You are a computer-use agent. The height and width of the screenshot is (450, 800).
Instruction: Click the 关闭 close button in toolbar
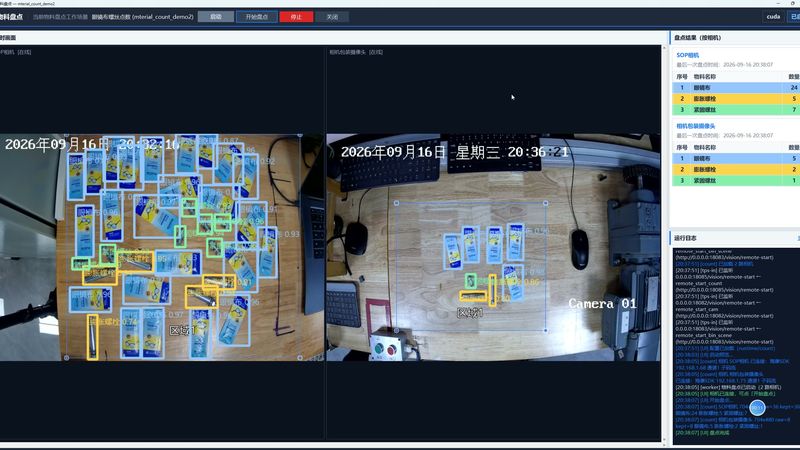(332, 17)
